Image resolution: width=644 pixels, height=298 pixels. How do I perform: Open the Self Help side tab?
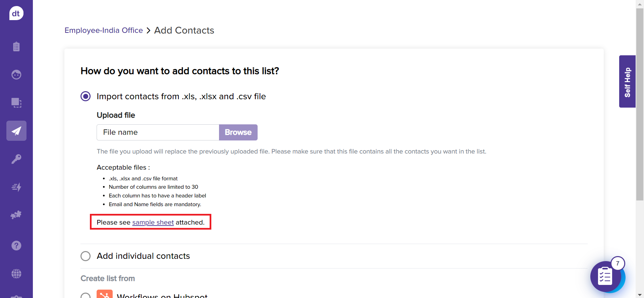point(627,81)
